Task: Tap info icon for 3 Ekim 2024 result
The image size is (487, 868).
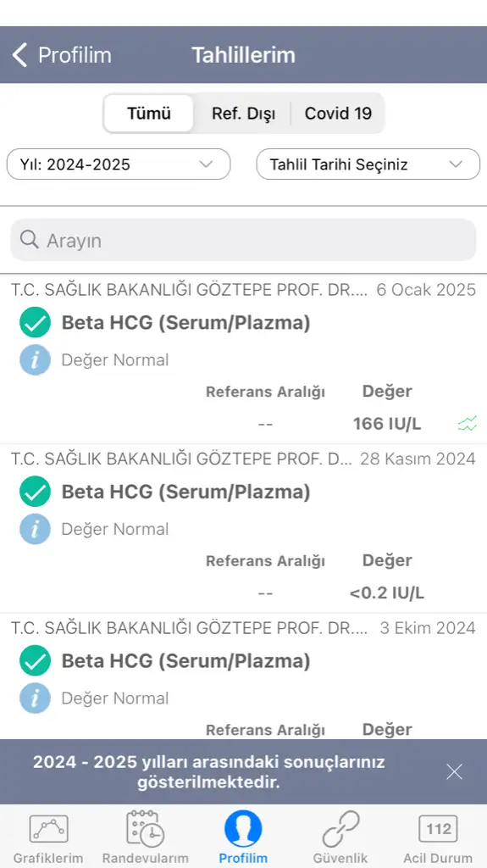Action: [35, 698]
